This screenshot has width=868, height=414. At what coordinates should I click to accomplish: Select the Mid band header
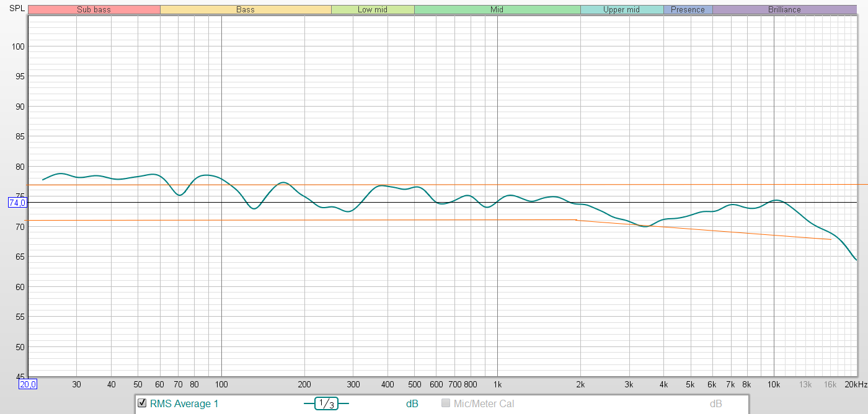pyautogui.click(x=497, y=9)
